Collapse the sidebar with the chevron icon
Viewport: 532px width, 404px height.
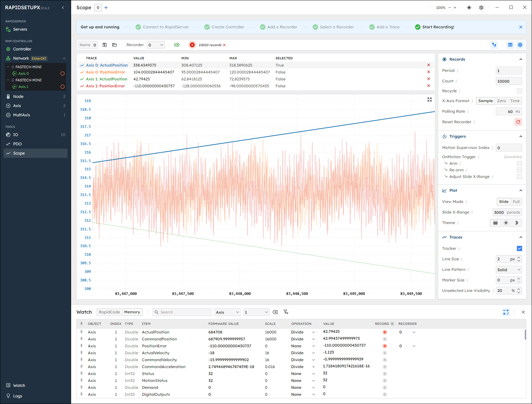tap(63, 8)
